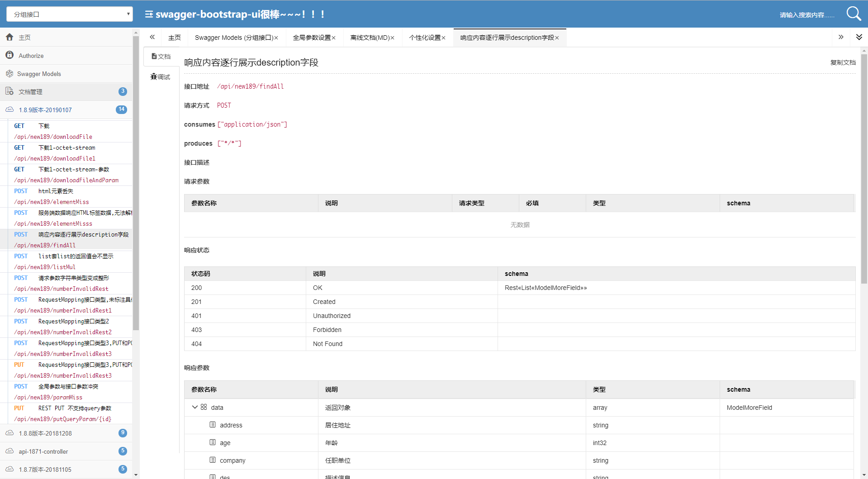Click the data row grid icon
This screenshot has height=479, width=868.
pos(204,407)
